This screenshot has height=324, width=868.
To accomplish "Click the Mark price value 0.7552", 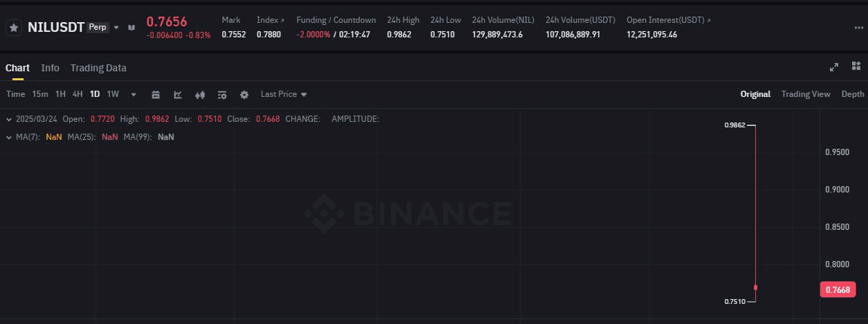I will [233, 35].
